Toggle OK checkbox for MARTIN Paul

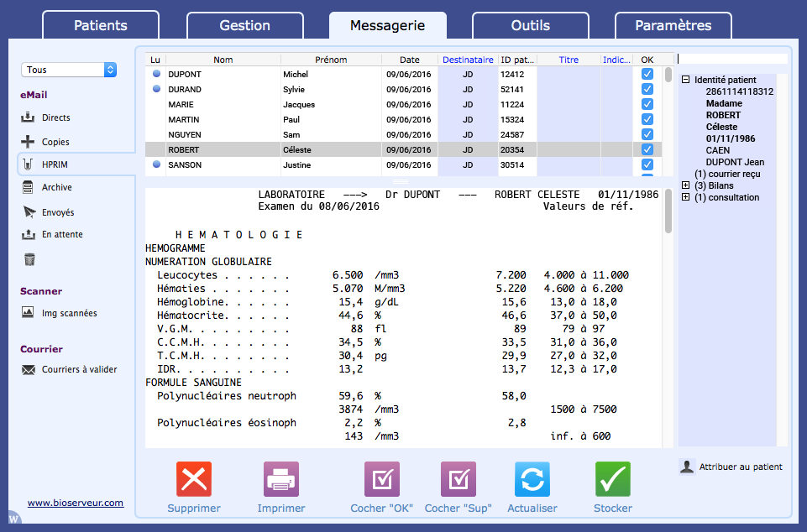pyautogui.click(x=647, y=119)
